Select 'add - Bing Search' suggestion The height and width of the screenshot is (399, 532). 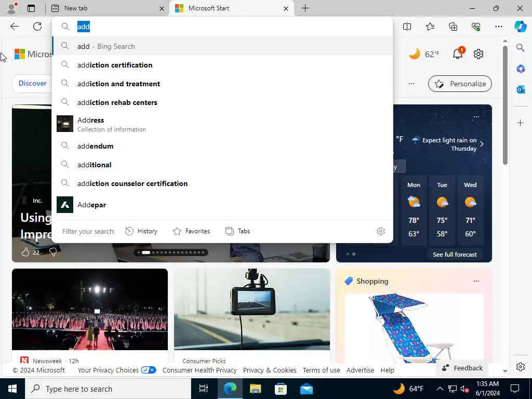[222, 46]
